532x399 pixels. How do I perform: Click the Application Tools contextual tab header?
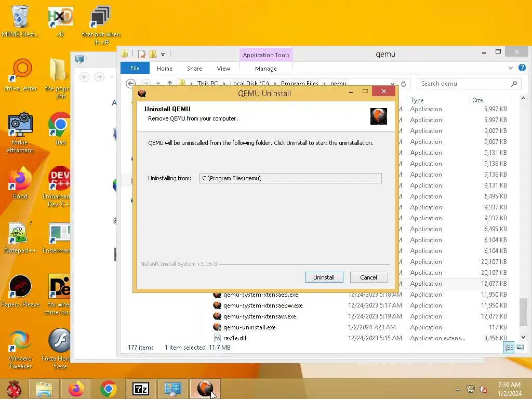click(266, 55)
